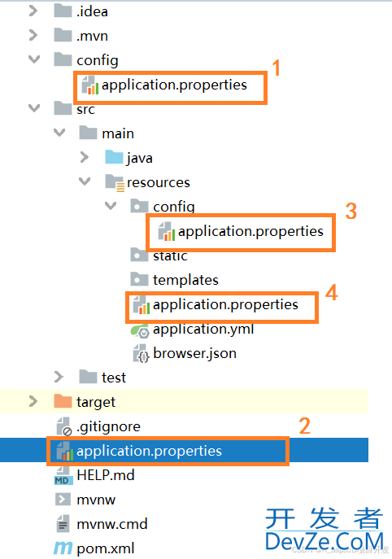392x559 pixels.
Task: Expand the .mvn folder chevron
Action: pyautogui.click(x=33, y=35)
